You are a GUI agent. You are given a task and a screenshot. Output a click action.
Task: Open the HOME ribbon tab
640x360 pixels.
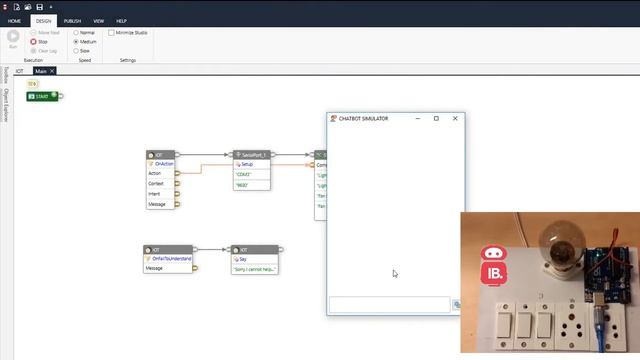coord(14,21)
